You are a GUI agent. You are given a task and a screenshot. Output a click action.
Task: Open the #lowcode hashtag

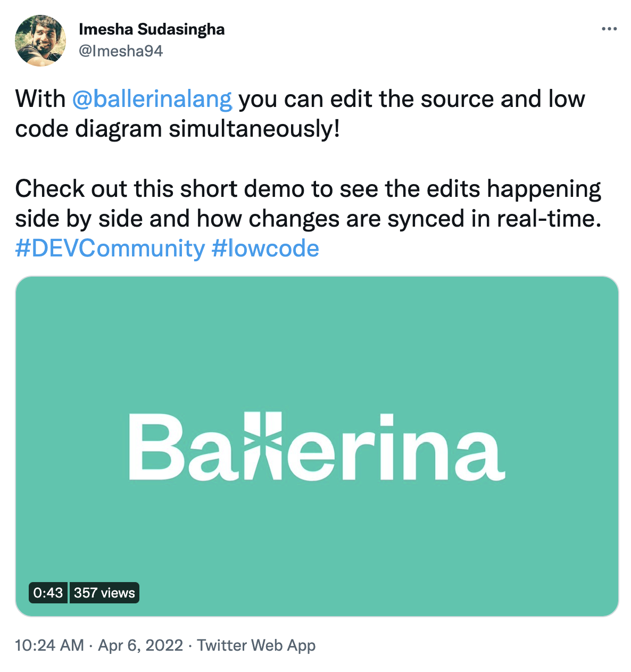point(265,248)
